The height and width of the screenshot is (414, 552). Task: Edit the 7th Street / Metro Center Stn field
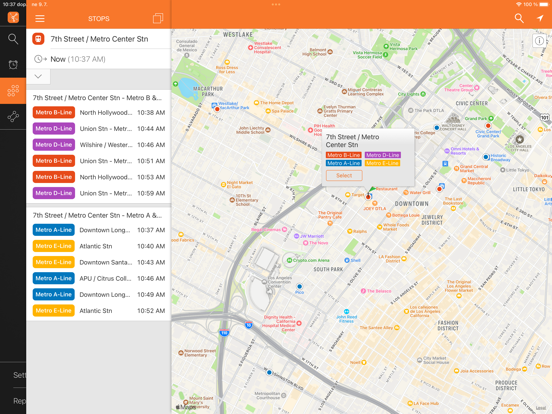click(99, 39)
